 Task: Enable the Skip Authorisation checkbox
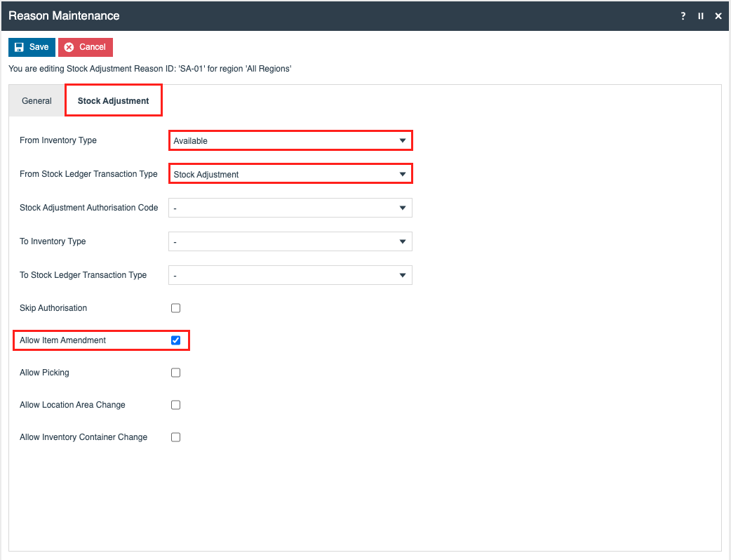[x=176, y=308]
